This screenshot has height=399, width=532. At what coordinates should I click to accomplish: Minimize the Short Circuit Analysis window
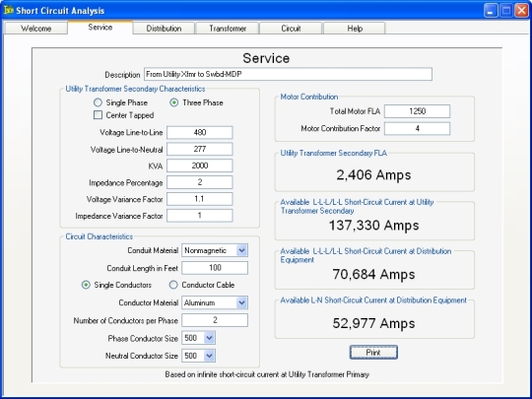tap(491, 10)
